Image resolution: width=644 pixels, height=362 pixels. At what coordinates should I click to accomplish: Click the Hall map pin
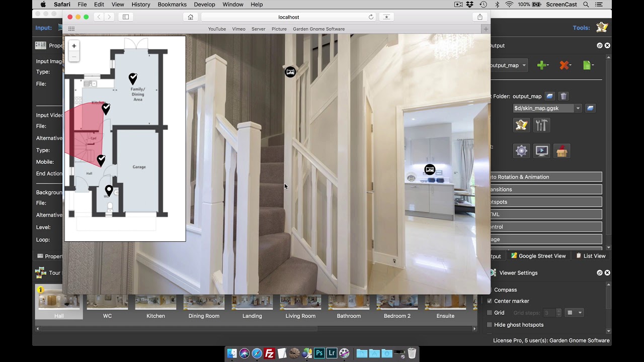pos(101,160)
